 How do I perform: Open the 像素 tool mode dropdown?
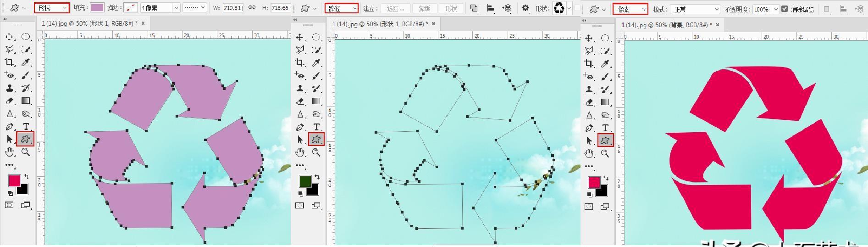click(630, 9)
